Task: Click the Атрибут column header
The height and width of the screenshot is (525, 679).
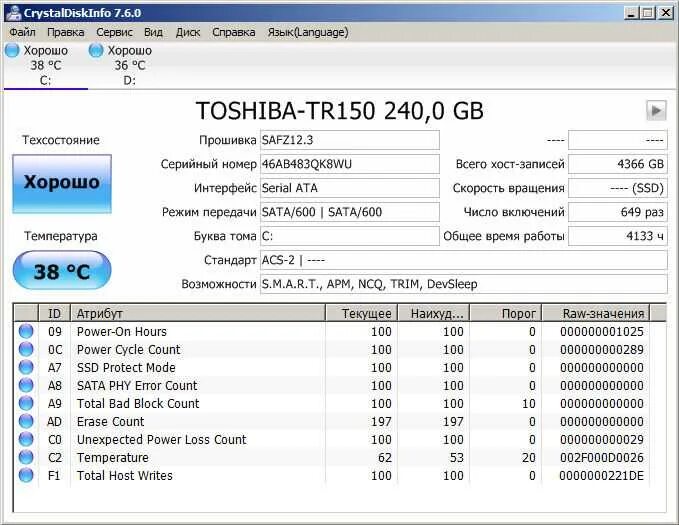Action: pyautogui.click(x=197, y=313)
